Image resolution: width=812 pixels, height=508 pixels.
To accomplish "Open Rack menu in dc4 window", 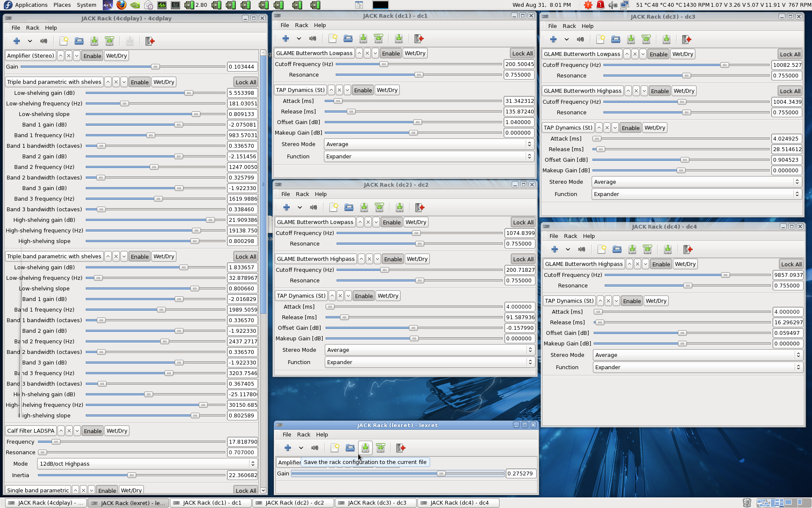I will point(571,236).
